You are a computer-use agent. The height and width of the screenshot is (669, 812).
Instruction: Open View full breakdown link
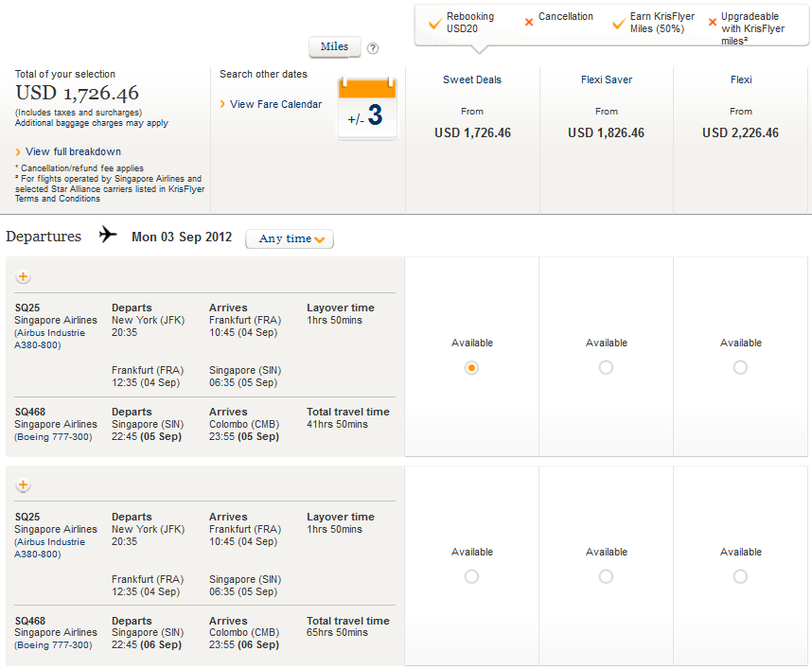[x=73, y=151]
